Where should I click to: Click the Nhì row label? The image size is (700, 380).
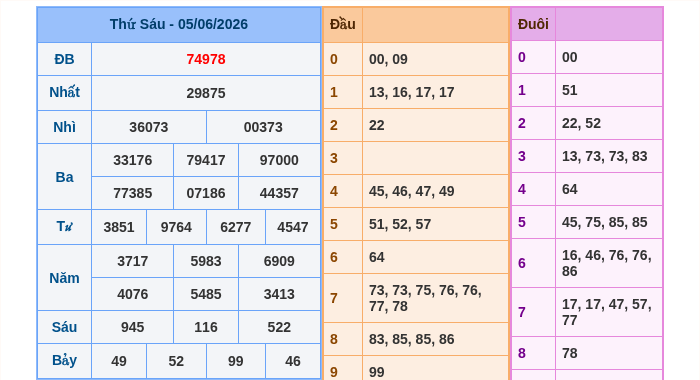64,127
